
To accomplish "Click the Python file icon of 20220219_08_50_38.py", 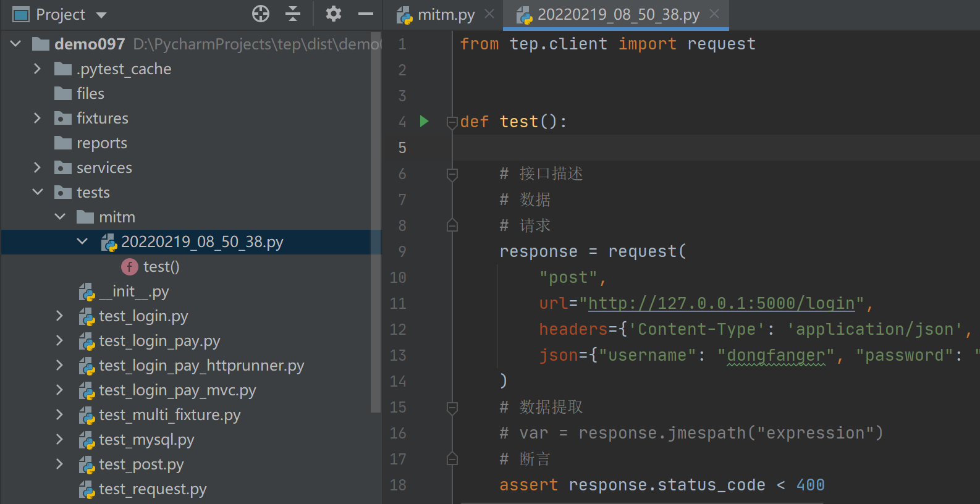I will tap(109, 242).
